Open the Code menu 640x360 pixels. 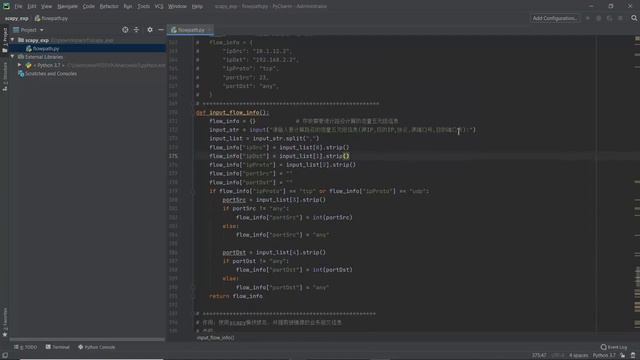[88, 7]
